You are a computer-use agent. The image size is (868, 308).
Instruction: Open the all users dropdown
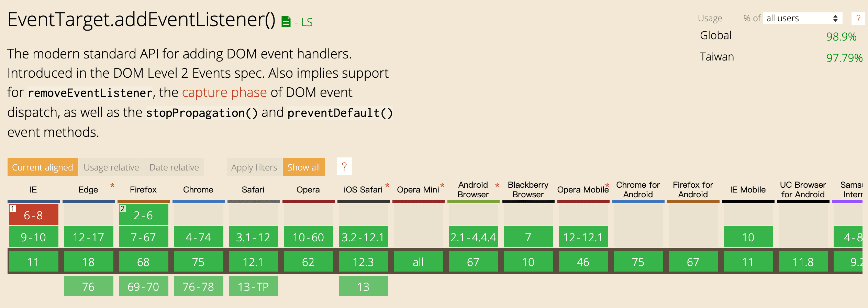(x=802, y=18)
